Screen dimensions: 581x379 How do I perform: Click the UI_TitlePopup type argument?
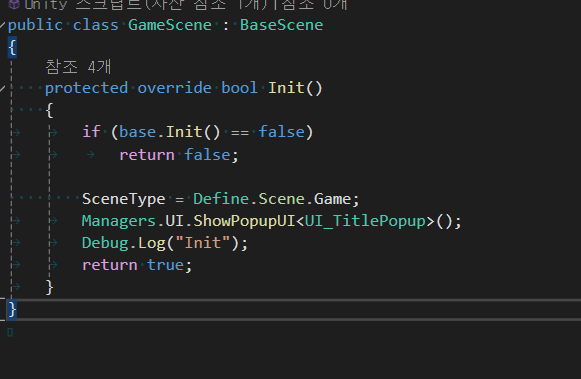[x=365, y=221]
